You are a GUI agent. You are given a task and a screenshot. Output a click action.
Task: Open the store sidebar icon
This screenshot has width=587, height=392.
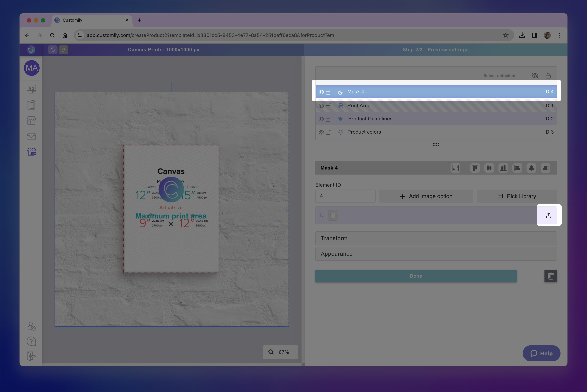(31, 120)
